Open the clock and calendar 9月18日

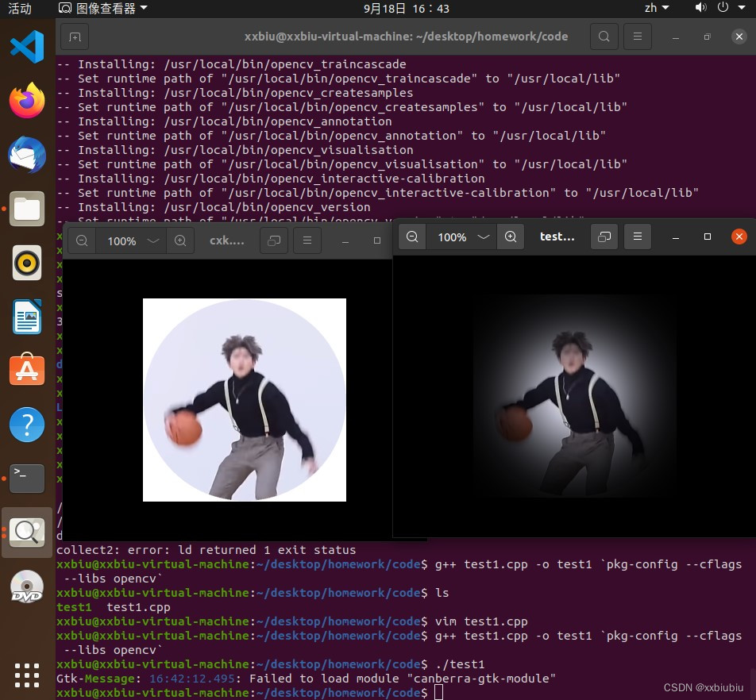coord(407,9)
